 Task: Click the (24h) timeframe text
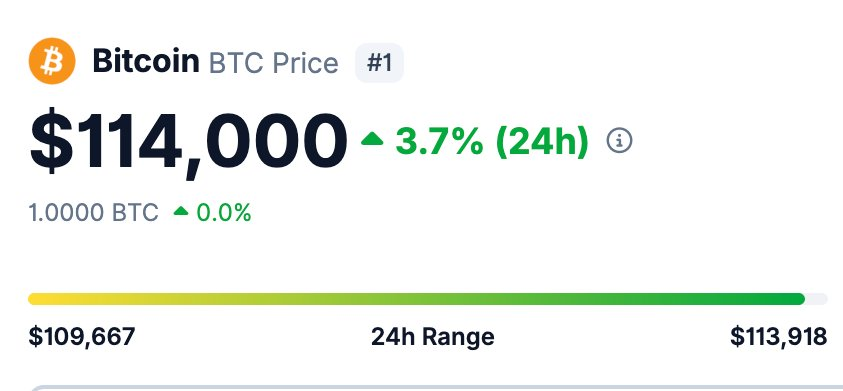[x=542, y=142]
